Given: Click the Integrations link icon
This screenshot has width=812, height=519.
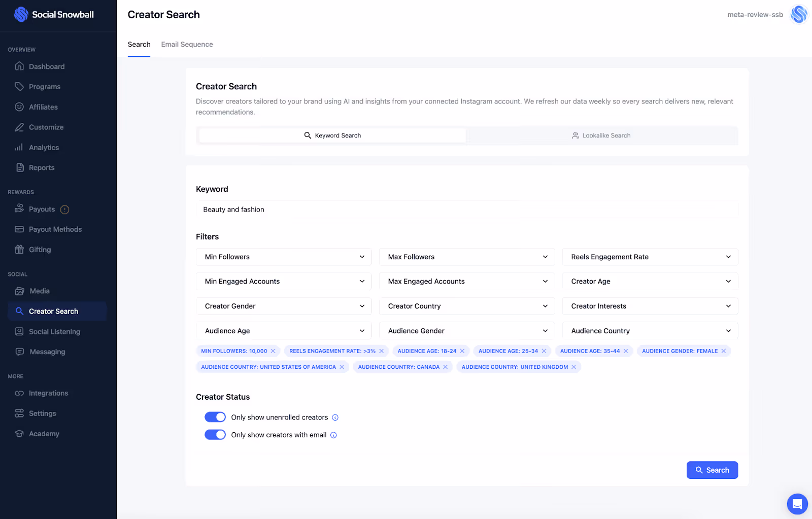Looking at the screenshot, I should (19, 393).
